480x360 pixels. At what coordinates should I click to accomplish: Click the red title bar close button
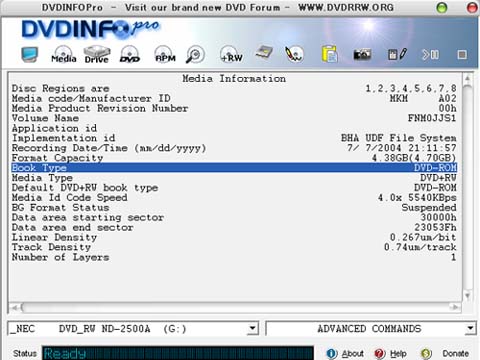coord(472,7)
